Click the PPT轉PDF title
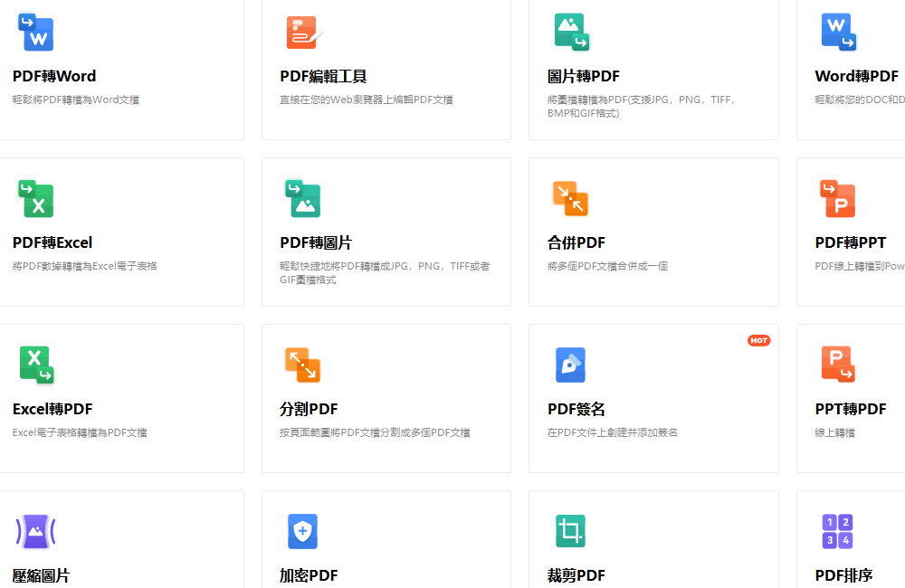Screen dimensions: 905x588 pyautogui.click(x=850, y=409)
